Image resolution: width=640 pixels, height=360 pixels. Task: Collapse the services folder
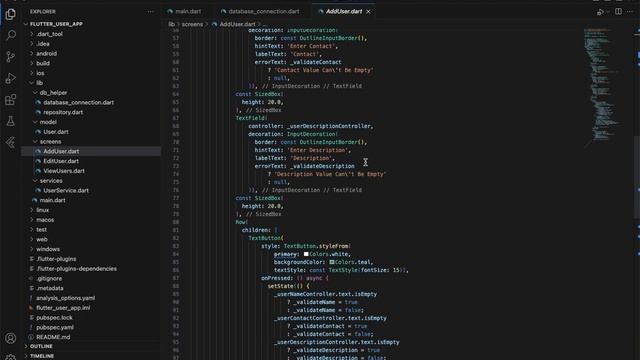point(51,181)
